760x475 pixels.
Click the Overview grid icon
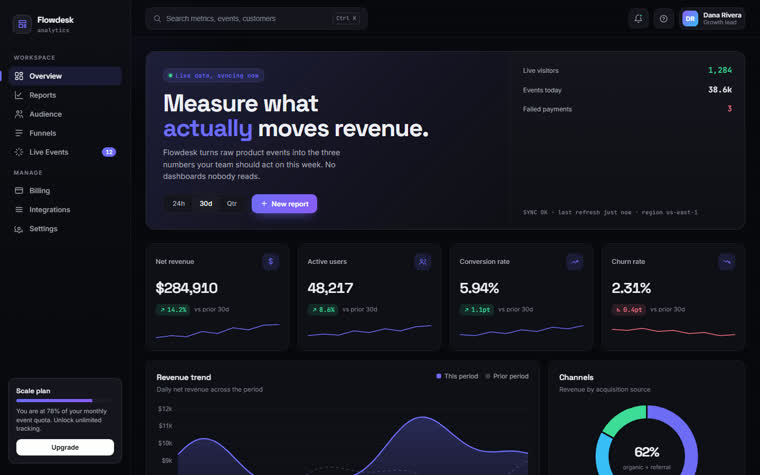click(x=19, y=76)
